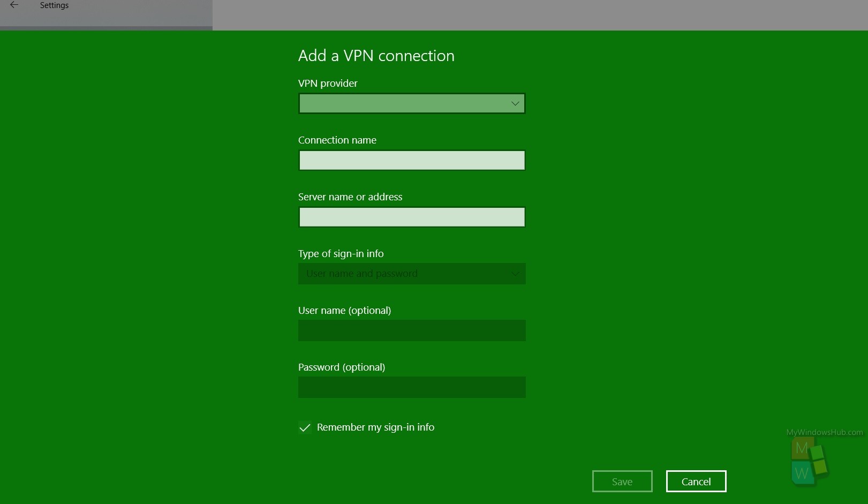868x504 pixels.
Task: Select the User name (optional) field
Action: (412, 330)
